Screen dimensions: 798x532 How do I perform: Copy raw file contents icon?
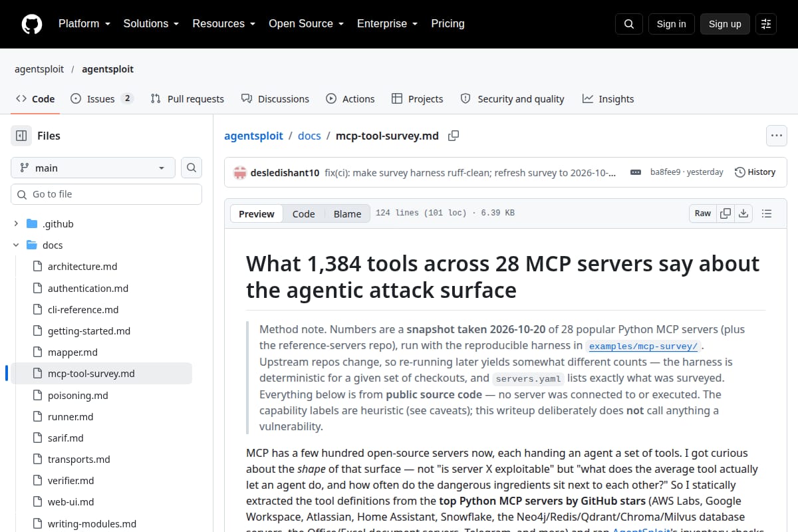[x=726, y=213]
